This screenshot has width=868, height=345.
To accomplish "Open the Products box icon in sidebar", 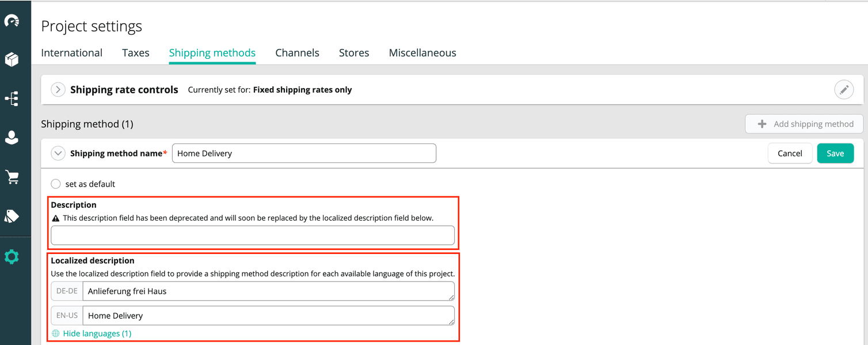I will (13, 59).
